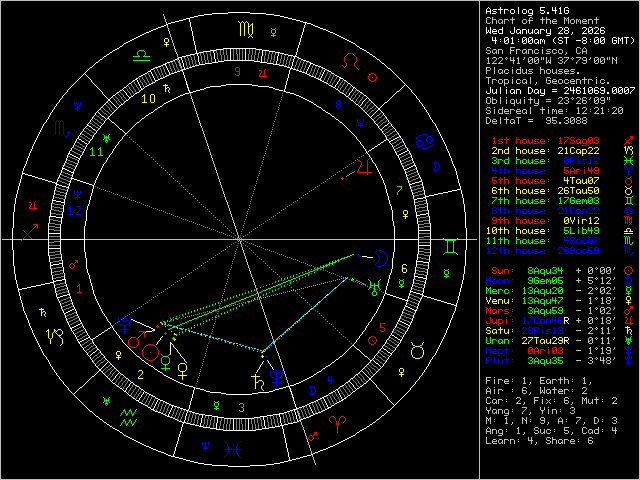Select the large green Mercury glyph inside the wheel

click(x=166, y=362)
